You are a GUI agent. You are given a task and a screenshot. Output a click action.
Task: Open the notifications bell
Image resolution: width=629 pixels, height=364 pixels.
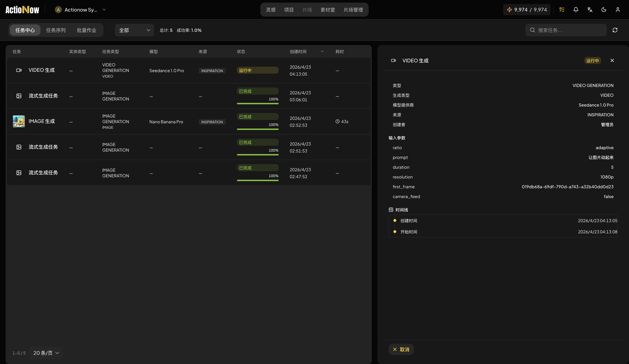pyautogui.click(x=576, y=9)
